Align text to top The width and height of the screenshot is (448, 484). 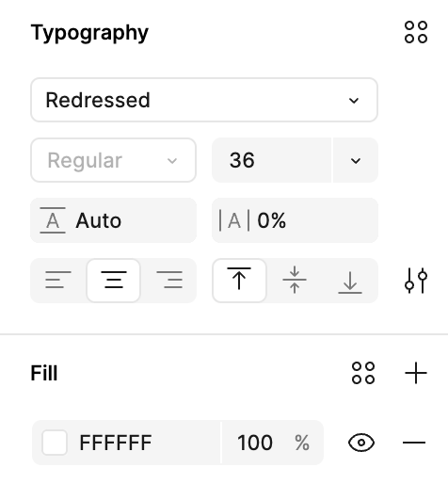click(239, 280)
